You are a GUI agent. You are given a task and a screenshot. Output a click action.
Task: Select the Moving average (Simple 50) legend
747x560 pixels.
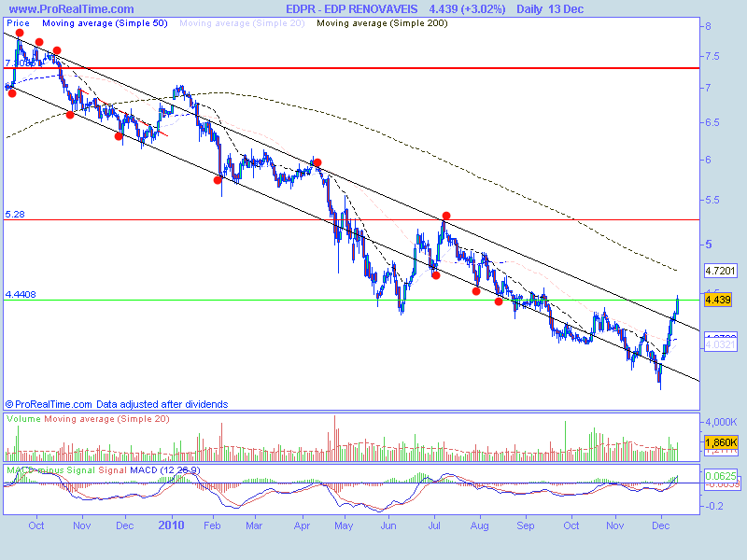(x=105, y=23)
